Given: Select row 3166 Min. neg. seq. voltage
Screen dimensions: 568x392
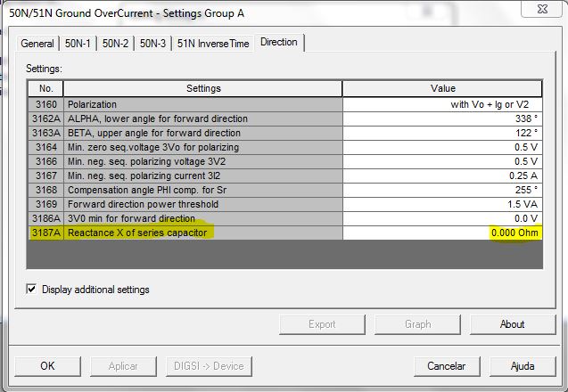Looking at the screenshot, I should (x=203, y=161).
